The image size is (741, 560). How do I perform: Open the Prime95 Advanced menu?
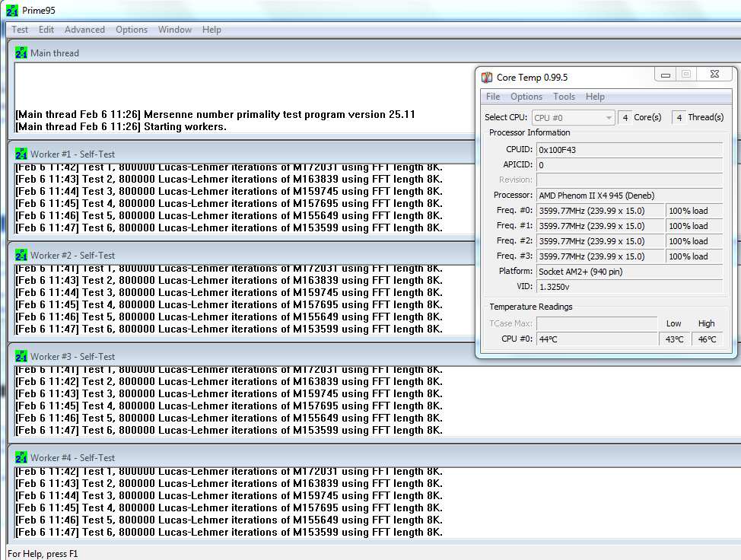(84, 30)
